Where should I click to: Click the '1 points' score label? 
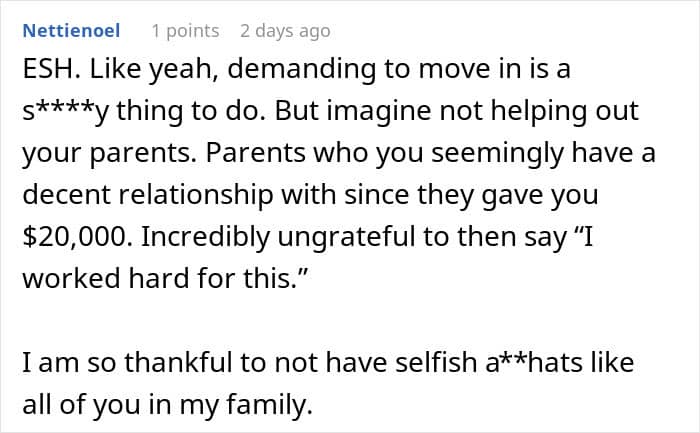coord(185,31)
